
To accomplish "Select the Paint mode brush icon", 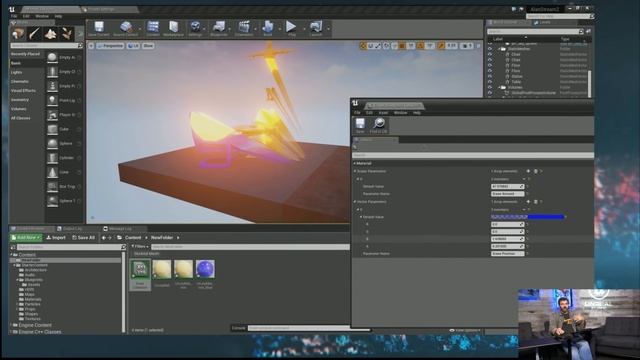I will 35,33.
